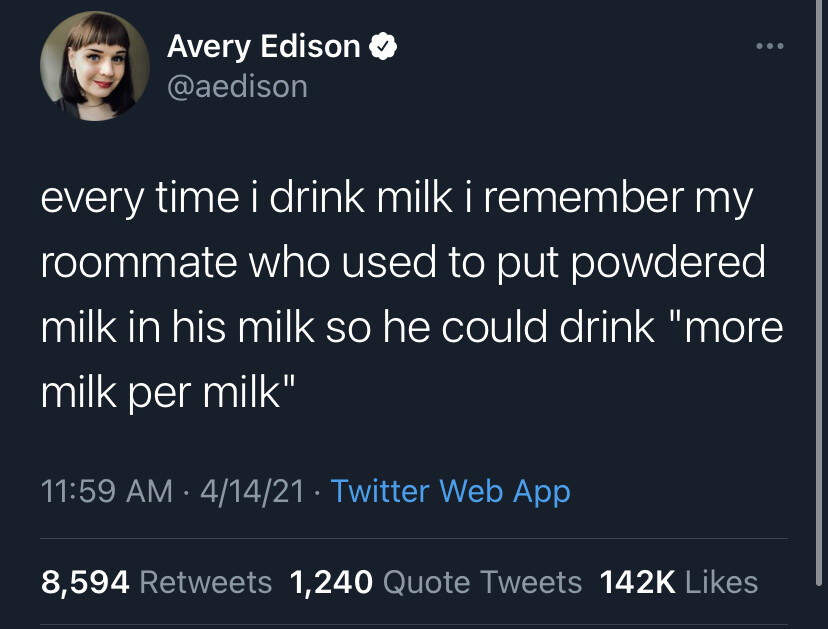This screenshot has height=629, width=828.
Task: Click the word "Retweets" label
Action: 205,581
